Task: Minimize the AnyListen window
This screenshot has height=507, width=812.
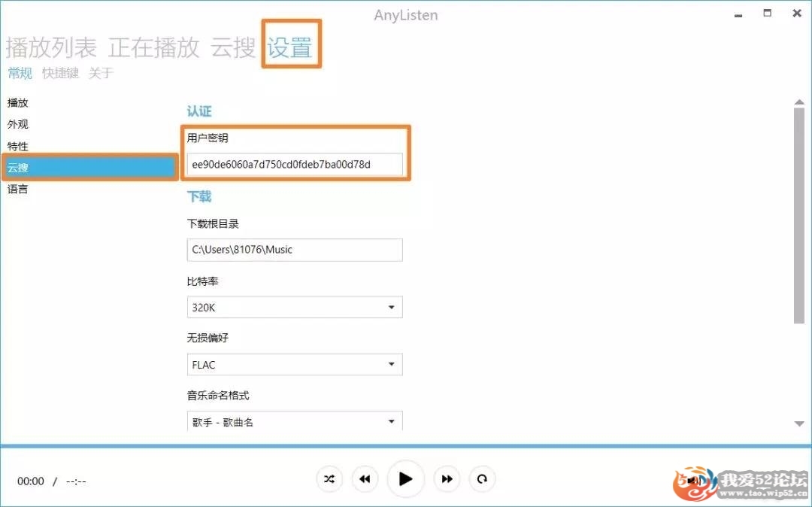Action: pos(738,15)
